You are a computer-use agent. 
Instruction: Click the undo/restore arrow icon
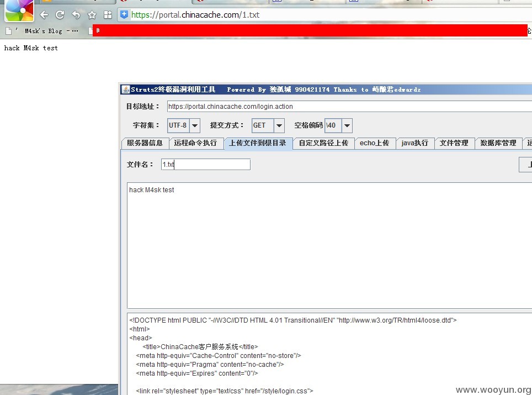coord(76,15)
